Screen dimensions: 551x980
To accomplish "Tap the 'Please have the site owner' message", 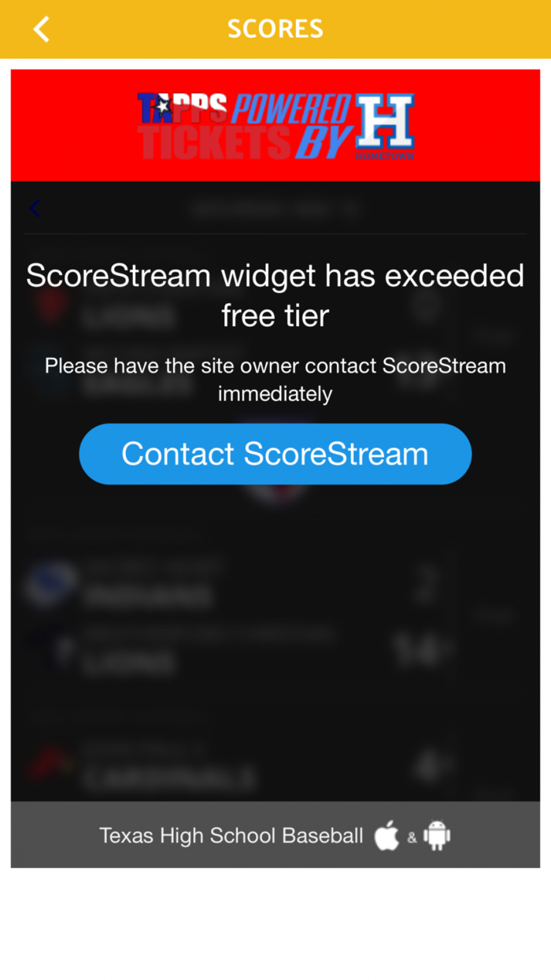I will (x=275, y=379).
